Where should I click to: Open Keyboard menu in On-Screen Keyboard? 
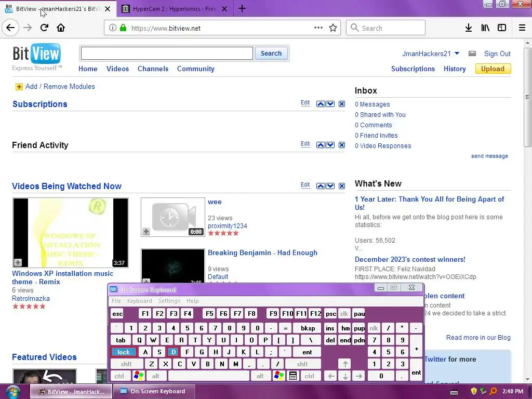[139, 301]
